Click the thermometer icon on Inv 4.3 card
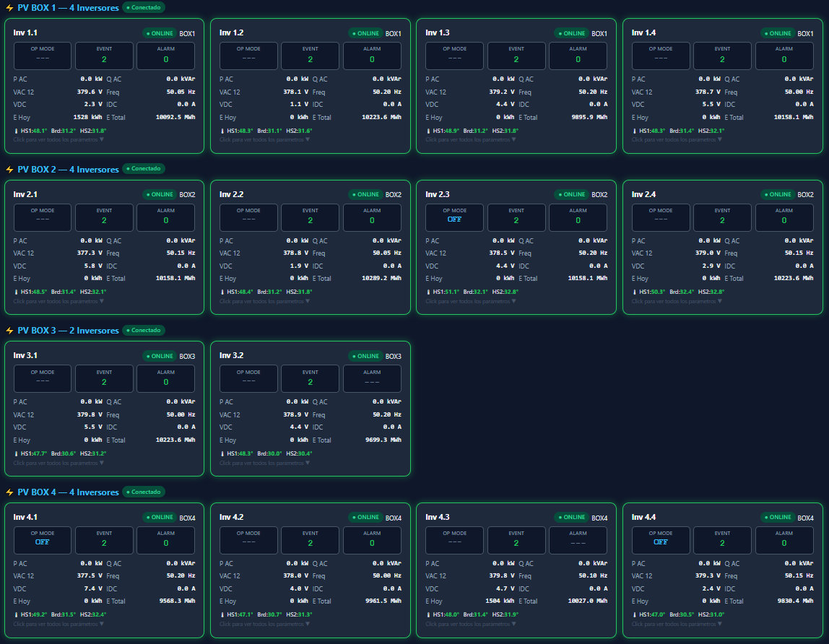Screen dimensions: 829x644 click(430, 614)
